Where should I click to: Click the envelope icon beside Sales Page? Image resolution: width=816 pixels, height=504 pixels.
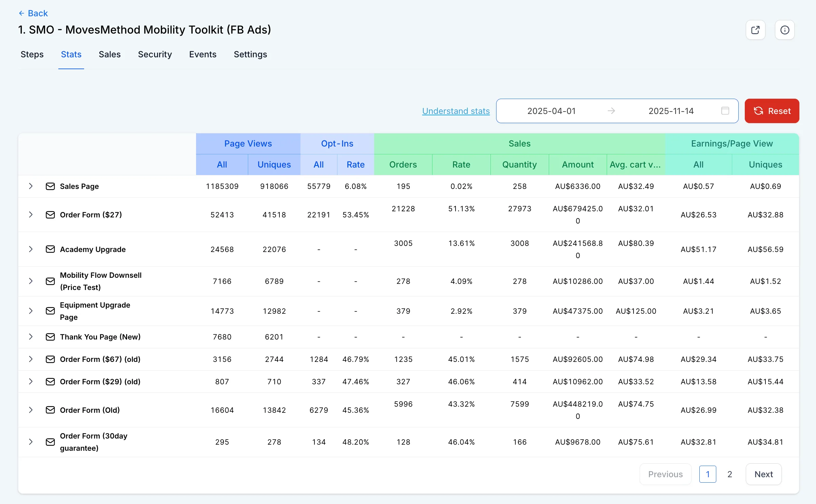(50, 186)
